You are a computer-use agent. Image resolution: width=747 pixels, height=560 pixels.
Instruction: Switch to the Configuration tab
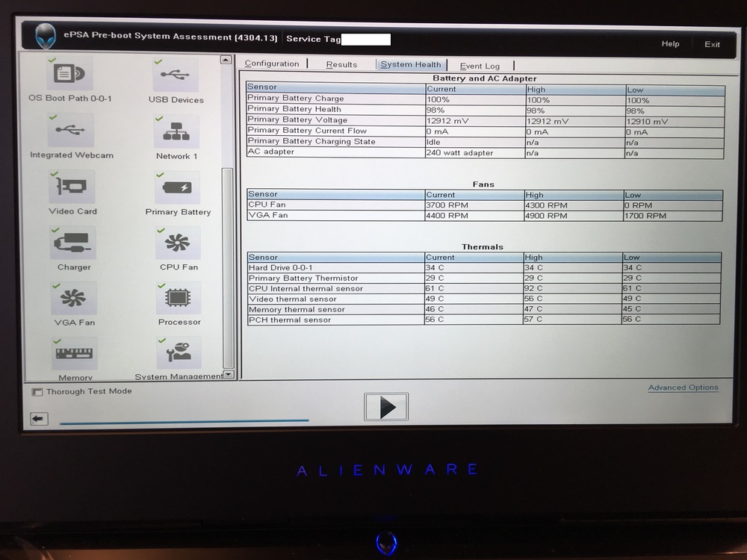pyautogui.click(x=272, y=64)
